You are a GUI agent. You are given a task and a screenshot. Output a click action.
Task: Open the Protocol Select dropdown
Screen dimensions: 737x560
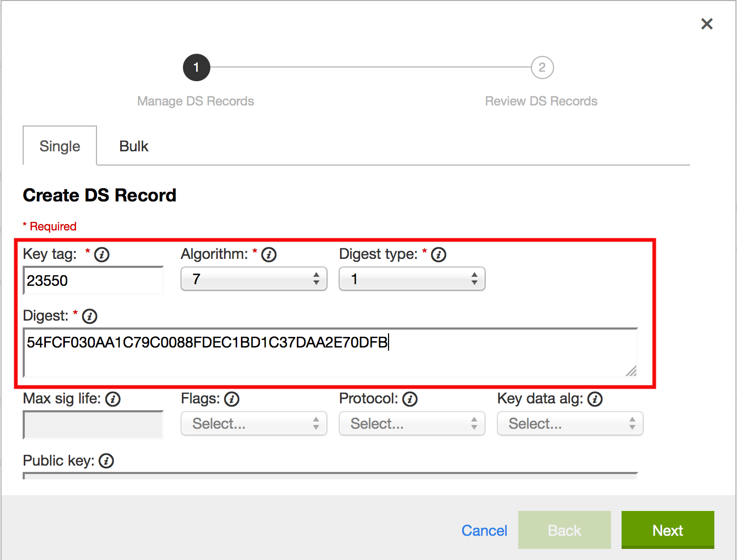[411, 423]
